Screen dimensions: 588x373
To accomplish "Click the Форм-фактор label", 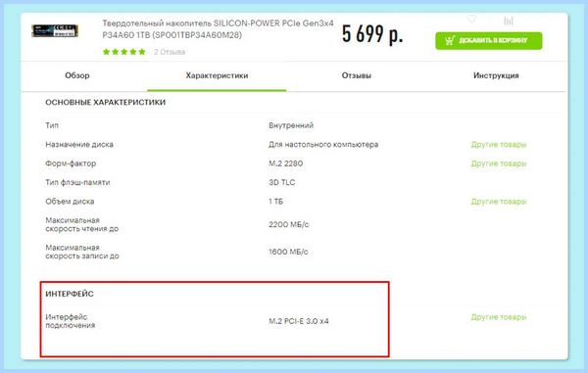I will point(71,163).
